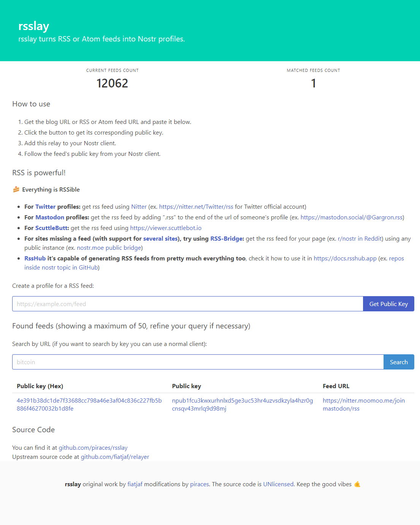
Task: Click the Source Code heading
Action: [33, 430]
